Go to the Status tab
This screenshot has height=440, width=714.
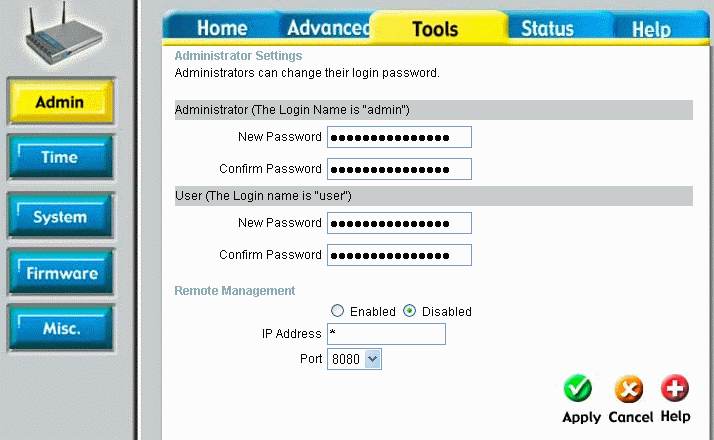click(547, 28)
